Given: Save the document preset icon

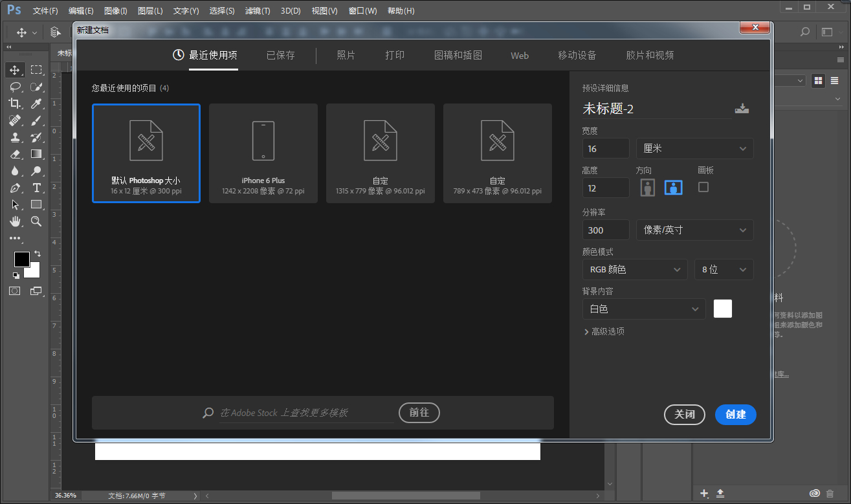Looking at the screenshot, I should (x=742, y=109).
